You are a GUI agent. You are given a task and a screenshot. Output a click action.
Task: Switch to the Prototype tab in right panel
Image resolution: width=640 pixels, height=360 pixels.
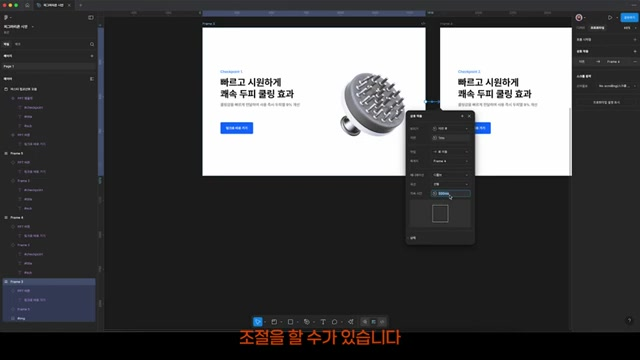598,28
